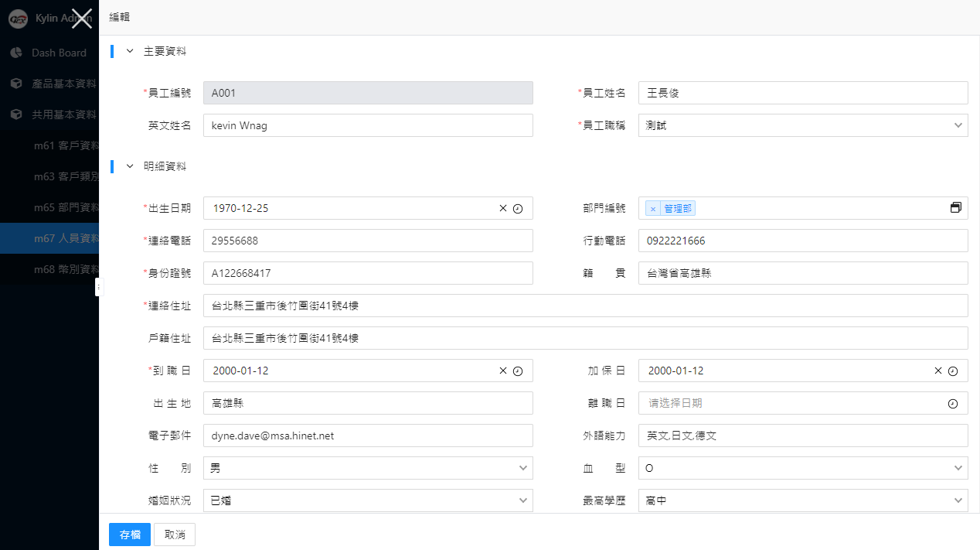Open Dash Board in the sidebar
The width and height of the screenshot is (980, 550).
click(59, 53)
